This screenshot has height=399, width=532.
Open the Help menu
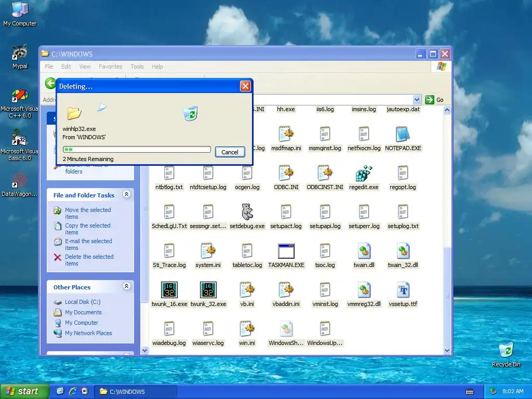coord(157,66)
